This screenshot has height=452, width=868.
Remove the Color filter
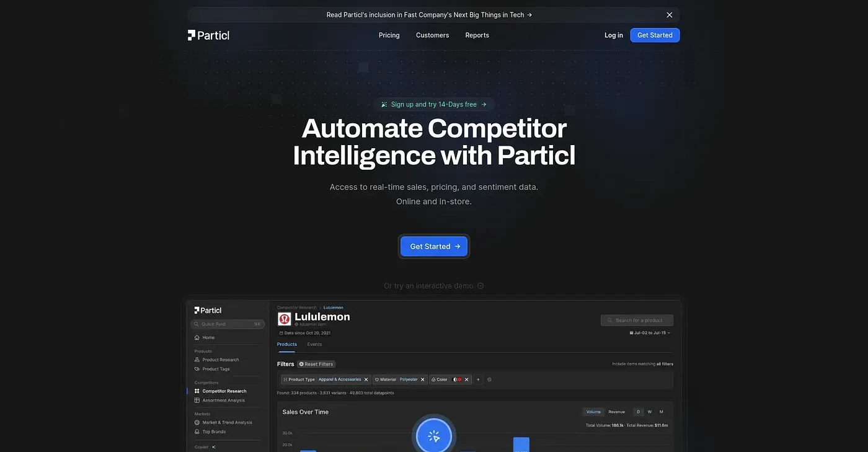(x=467, y=379)
